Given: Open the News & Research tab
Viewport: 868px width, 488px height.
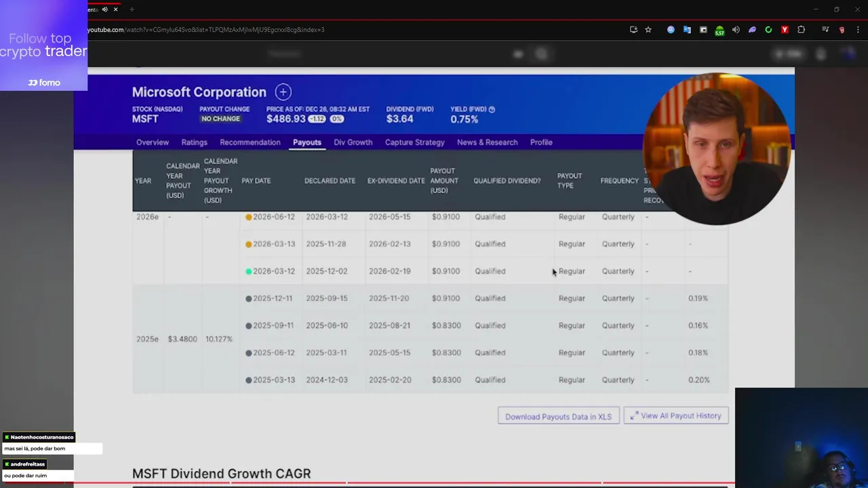Looking at the screenshot, I should (487, 142).
